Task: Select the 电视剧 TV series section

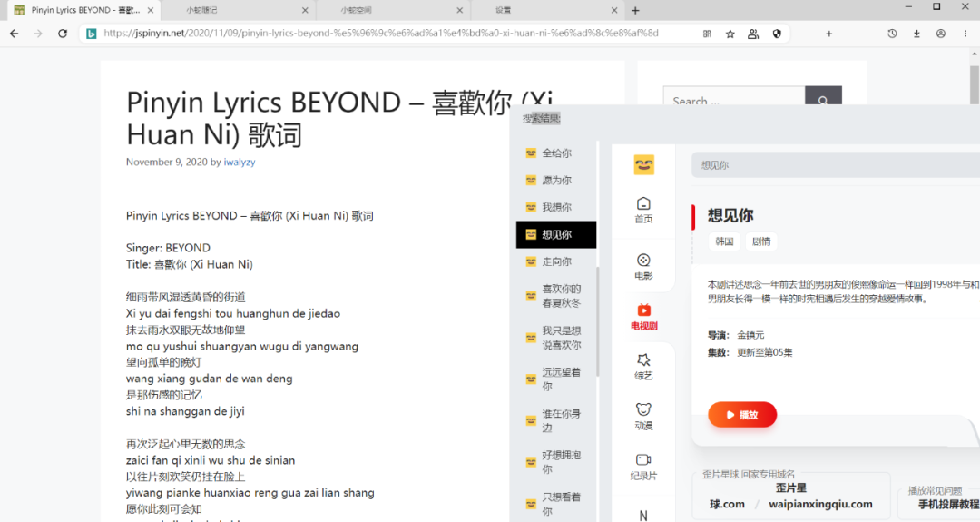Action: pos(643,318)
